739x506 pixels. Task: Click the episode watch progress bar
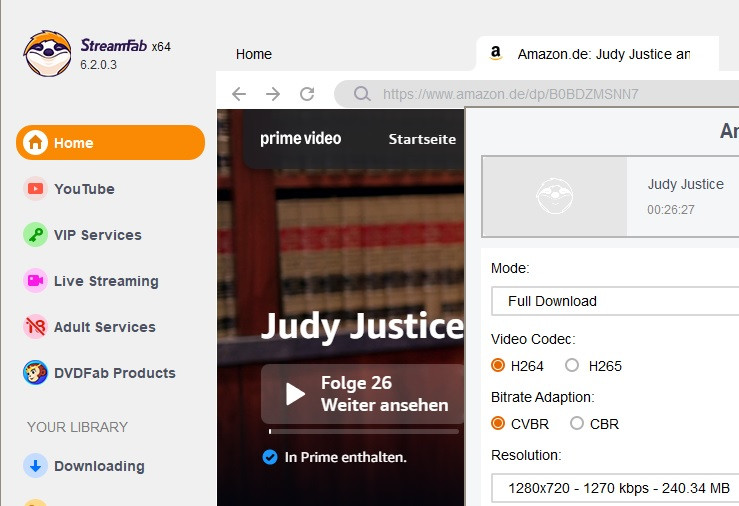tap(363, 431)
